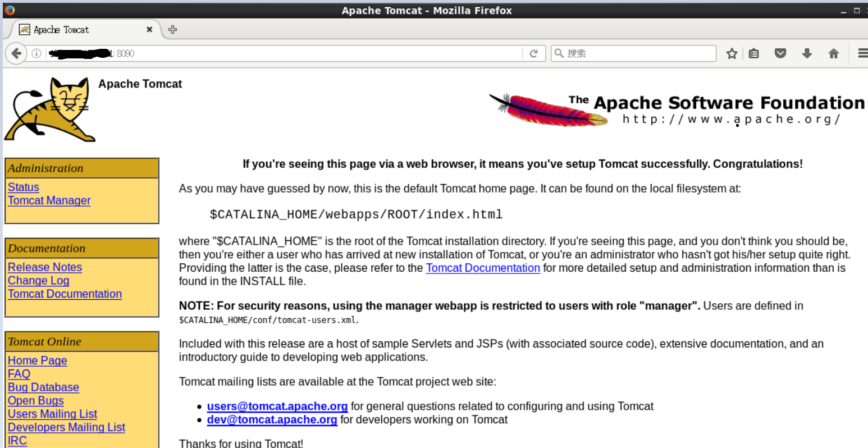Click the Tomcat Online section header
Viewport: 868px width, 448px height.
(x=81, y=341)
